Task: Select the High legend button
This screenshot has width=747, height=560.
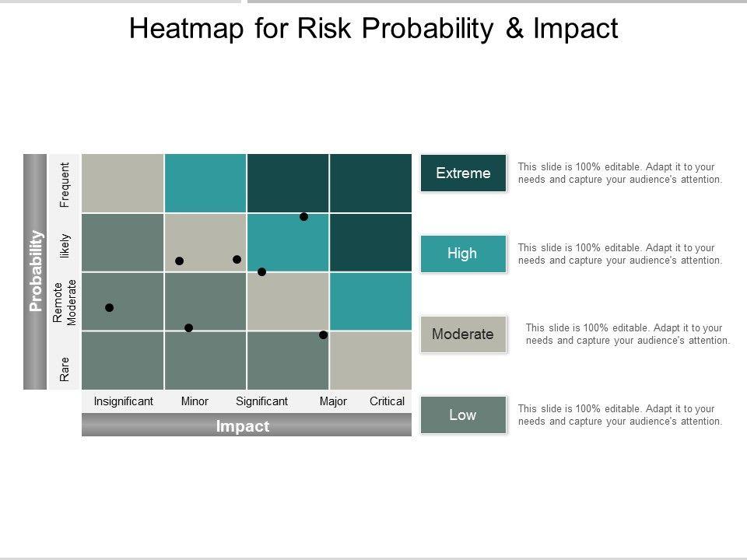Action: pyautogui.click(x=463, y=254)
